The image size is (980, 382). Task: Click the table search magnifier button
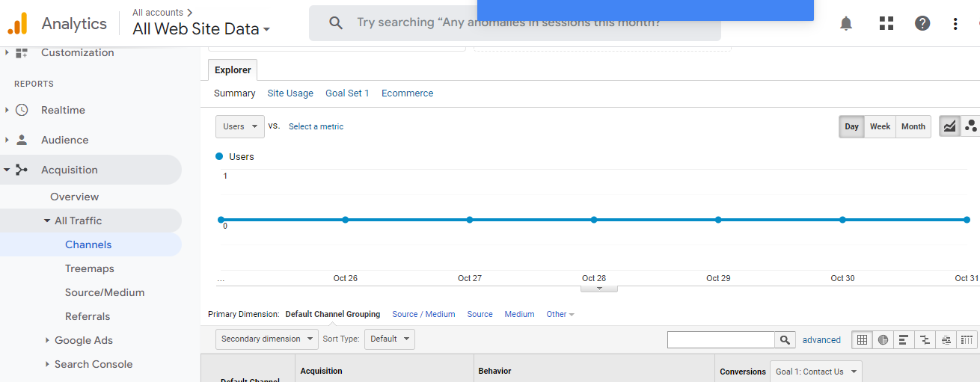[784, 340]
